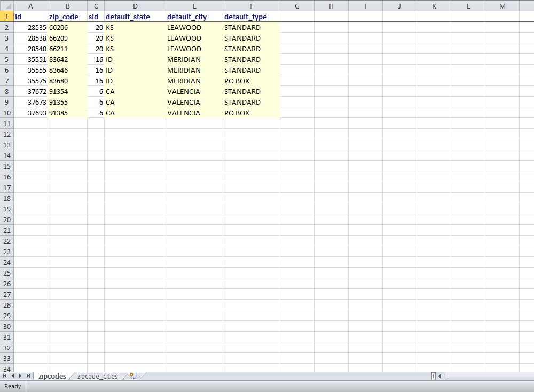This screenshot has height=392, width=534.
Task: Select column D header
Action: click(135, 6)
